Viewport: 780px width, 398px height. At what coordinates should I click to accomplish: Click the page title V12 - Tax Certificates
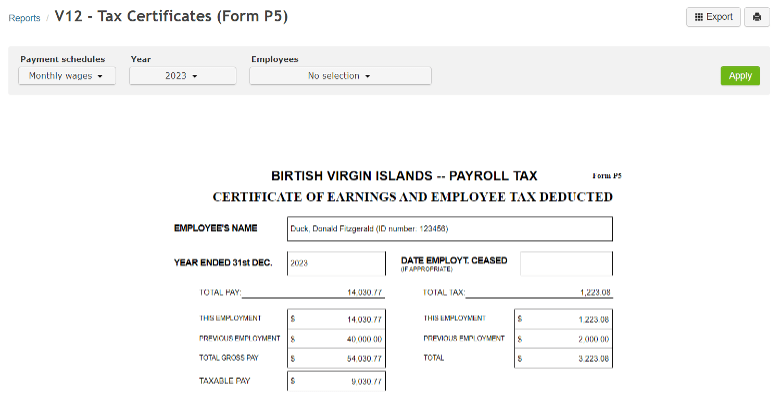(171, 16)
